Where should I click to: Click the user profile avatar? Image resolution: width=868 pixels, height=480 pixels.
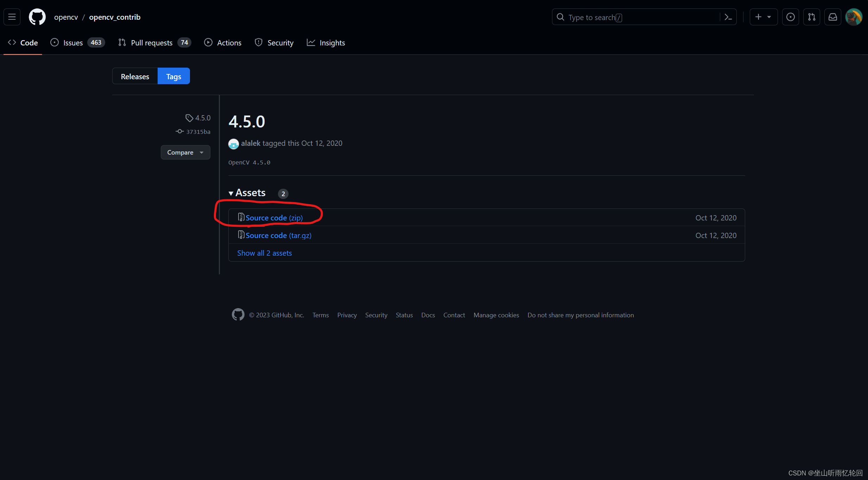pyautogui.click(x=853, y=17)
